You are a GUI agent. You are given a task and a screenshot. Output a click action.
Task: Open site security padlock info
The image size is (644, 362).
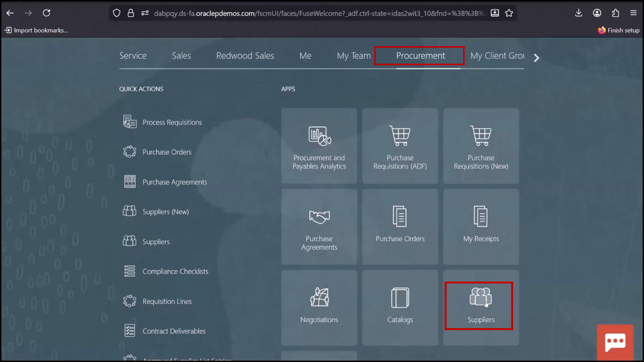coord(131,13)
